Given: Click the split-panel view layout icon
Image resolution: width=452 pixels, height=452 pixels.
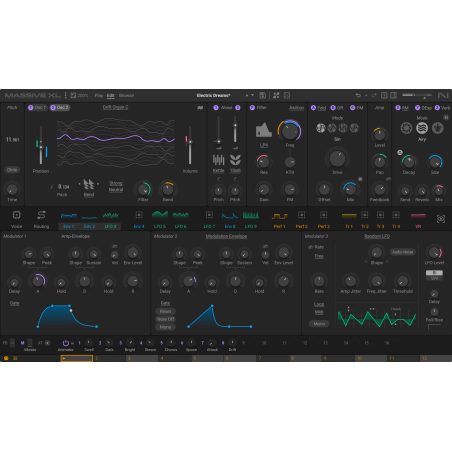Looking at the screenshot, I should coord(394,96).
